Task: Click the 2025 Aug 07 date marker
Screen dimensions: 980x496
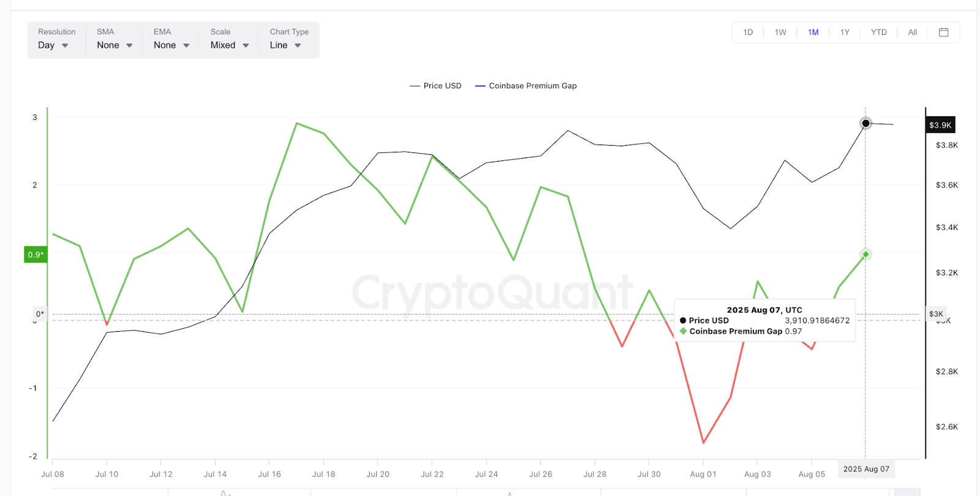Action: point(866,469)
